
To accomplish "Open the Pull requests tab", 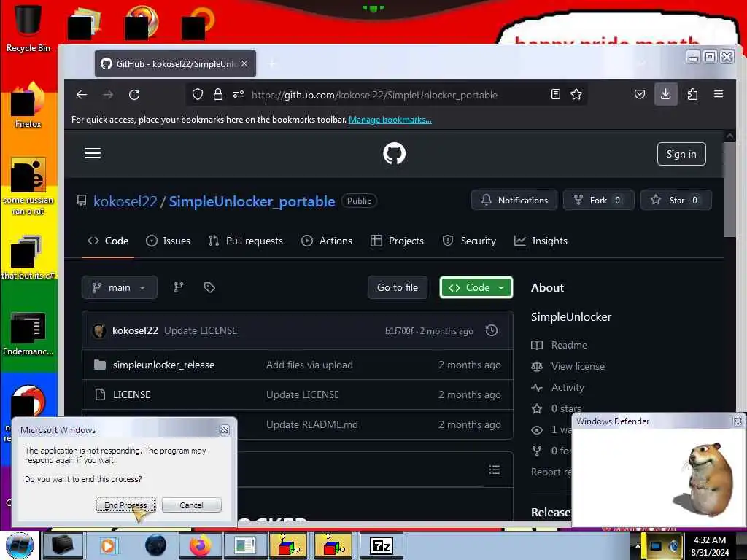I will click(x=245, y=241).
